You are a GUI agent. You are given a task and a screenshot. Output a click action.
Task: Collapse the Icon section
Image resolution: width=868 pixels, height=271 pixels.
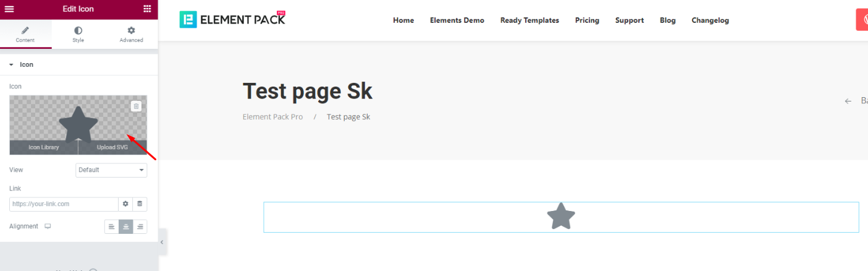pyautogui.click(x=11, y=64)
